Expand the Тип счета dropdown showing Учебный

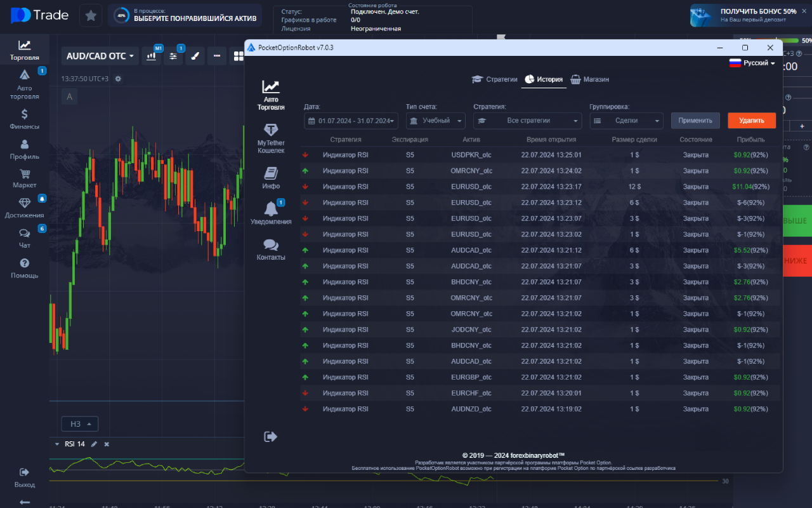point(436,121)
